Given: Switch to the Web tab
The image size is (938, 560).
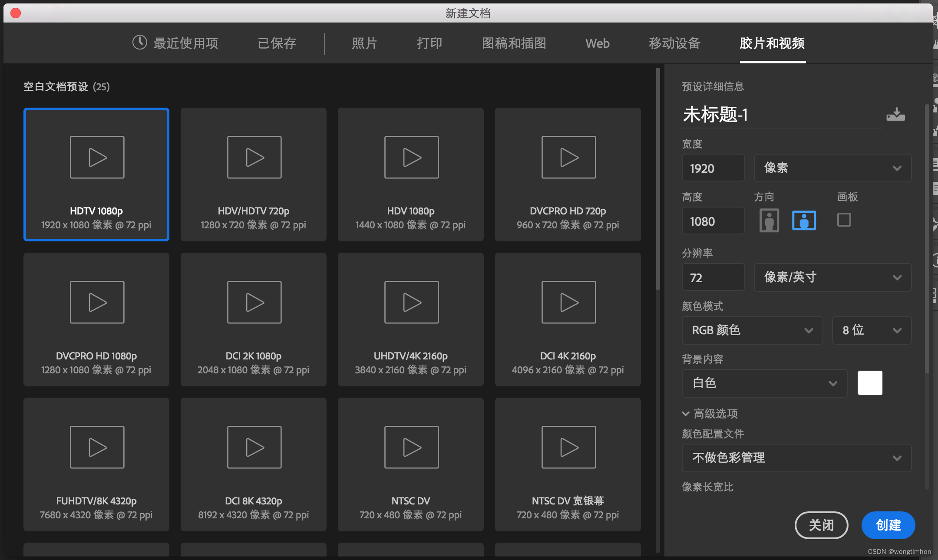Looking at the screenshot, I should click(x=597, y=43).
